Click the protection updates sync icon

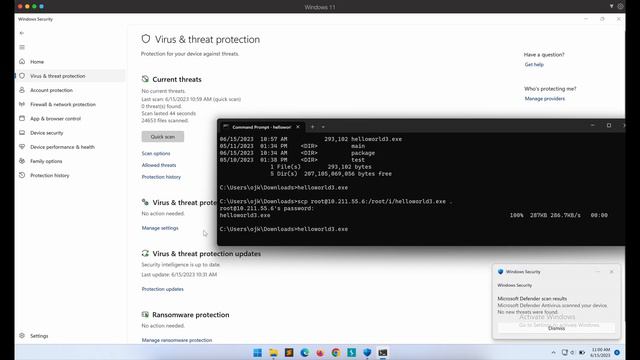(145, 253)
